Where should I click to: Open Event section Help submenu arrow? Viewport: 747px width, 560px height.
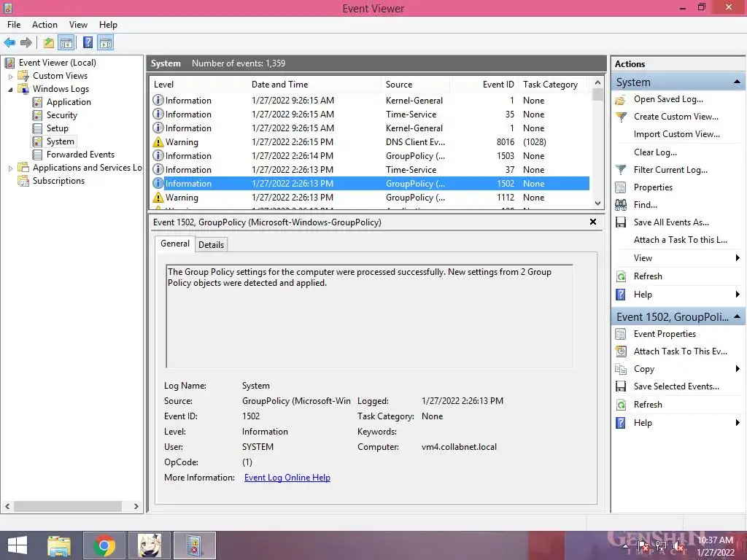pos(738,423)
